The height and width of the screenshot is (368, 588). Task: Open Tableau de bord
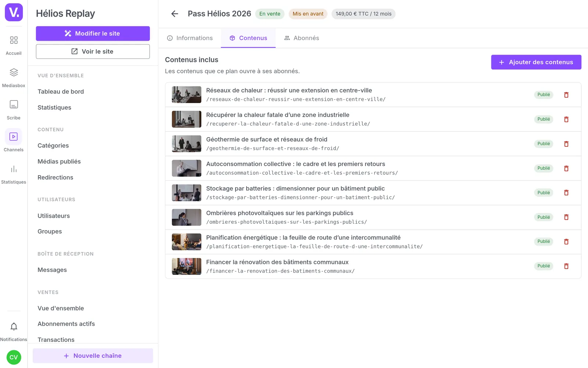click(61, 92)
